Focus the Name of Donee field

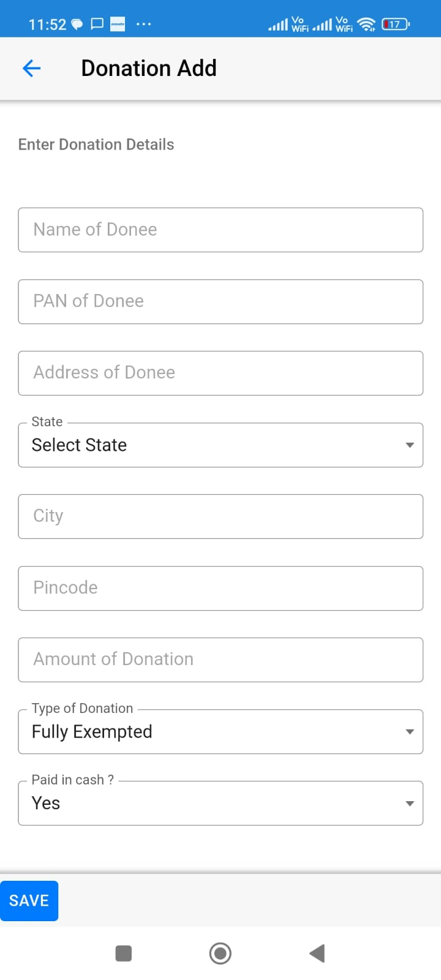[221, 230]
